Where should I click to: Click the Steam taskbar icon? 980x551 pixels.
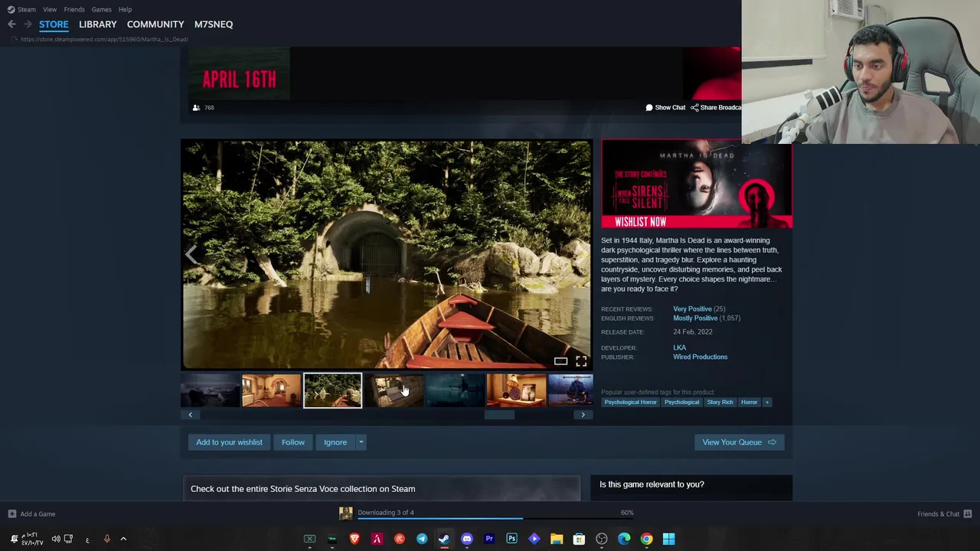point(444,540)
